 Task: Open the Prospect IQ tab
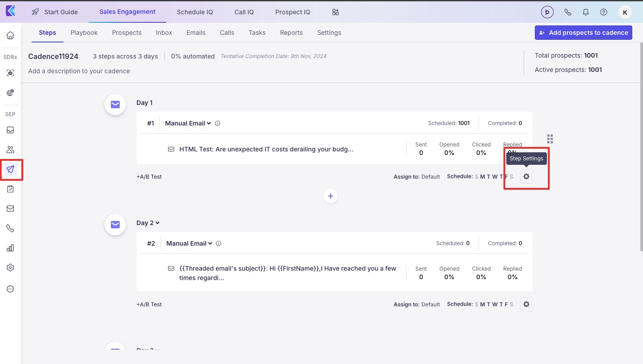point(293,12)
